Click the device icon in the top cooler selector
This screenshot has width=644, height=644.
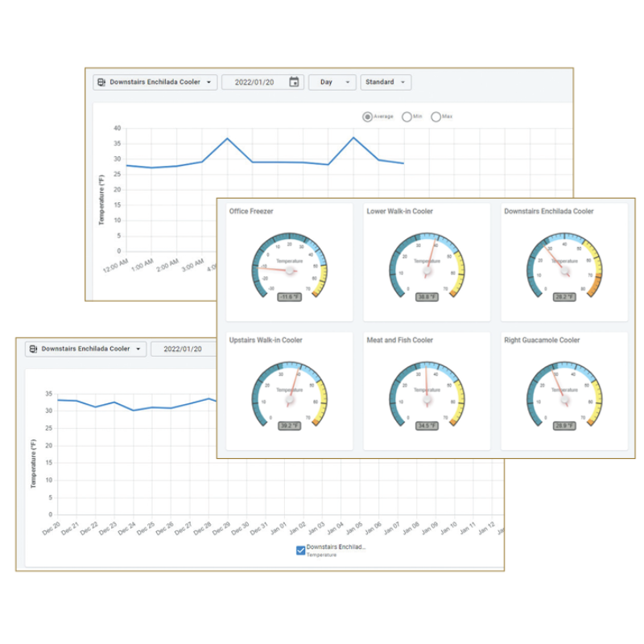coord(101,82)
